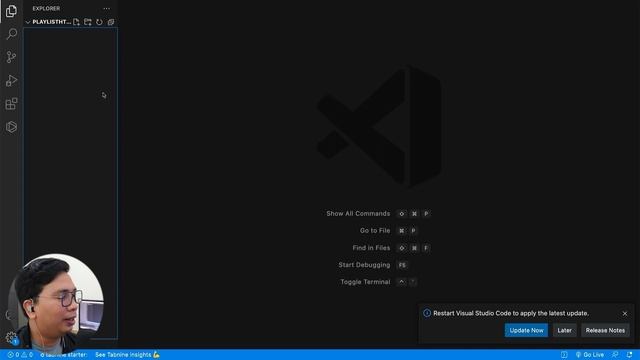Dismiss the restart update notification
Viewport: 640px width, 360px height.
[x=624, y=313]
